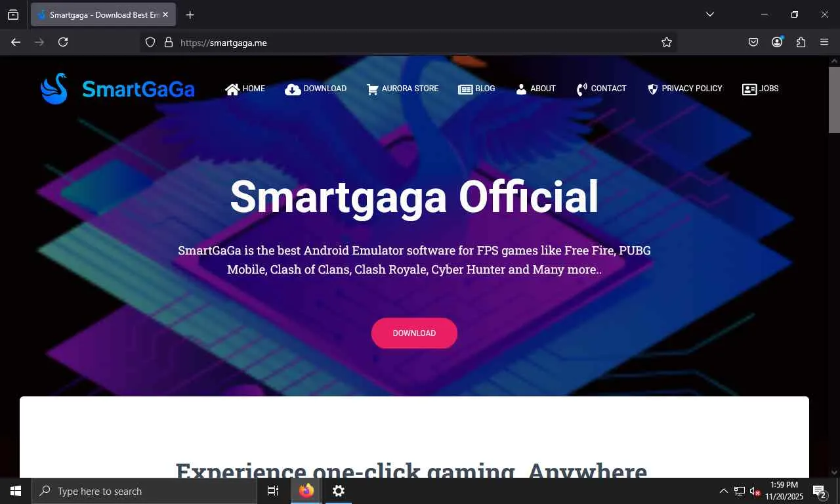
Task: Open the Firefox hamburger application menu
Action: pos(824,42)
